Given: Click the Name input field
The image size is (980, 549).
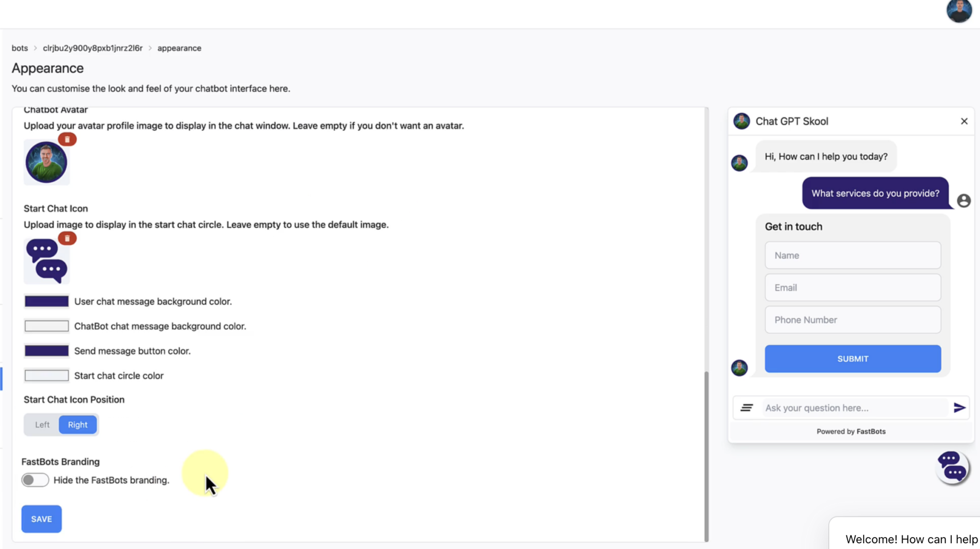Looking at the screenshot, I should [852, 255].
